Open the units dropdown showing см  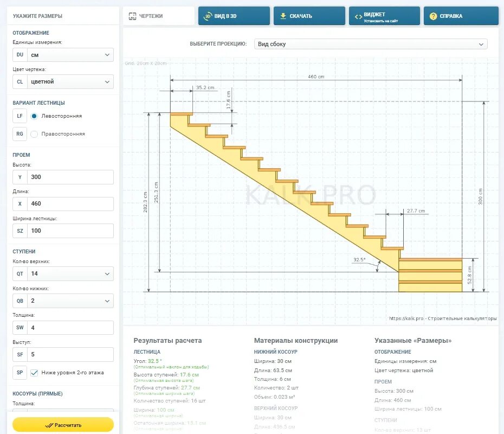[70, 55]
